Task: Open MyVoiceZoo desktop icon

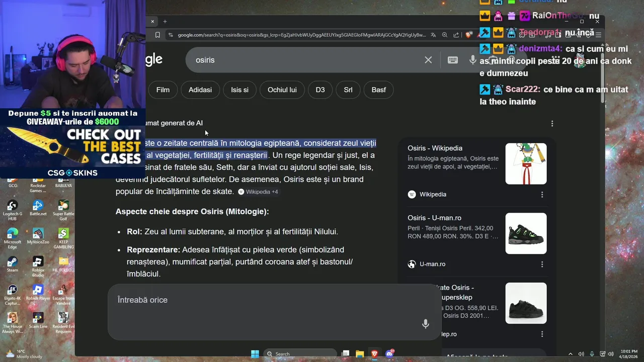Action: click(38, 236)
